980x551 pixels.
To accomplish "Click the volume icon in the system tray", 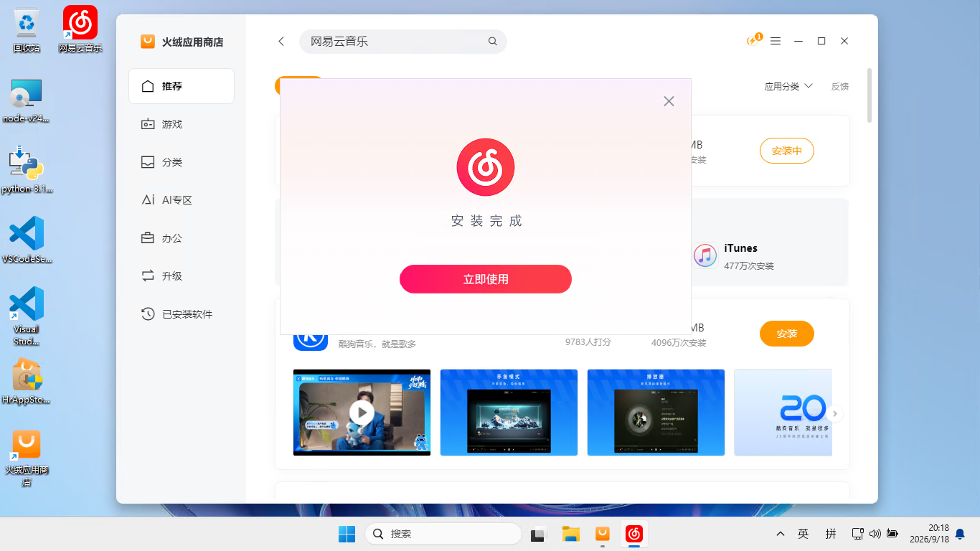I will 875,534.
